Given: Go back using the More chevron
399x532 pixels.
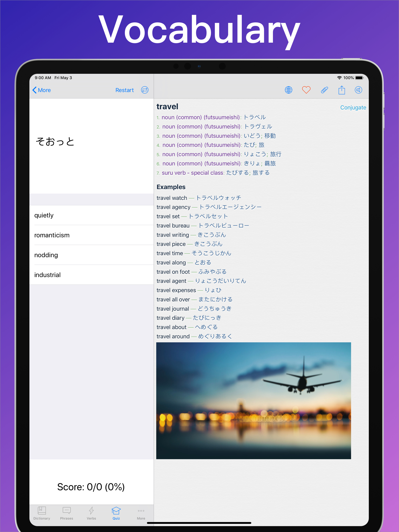Looking at the screenshot, I should click(42, 90).
